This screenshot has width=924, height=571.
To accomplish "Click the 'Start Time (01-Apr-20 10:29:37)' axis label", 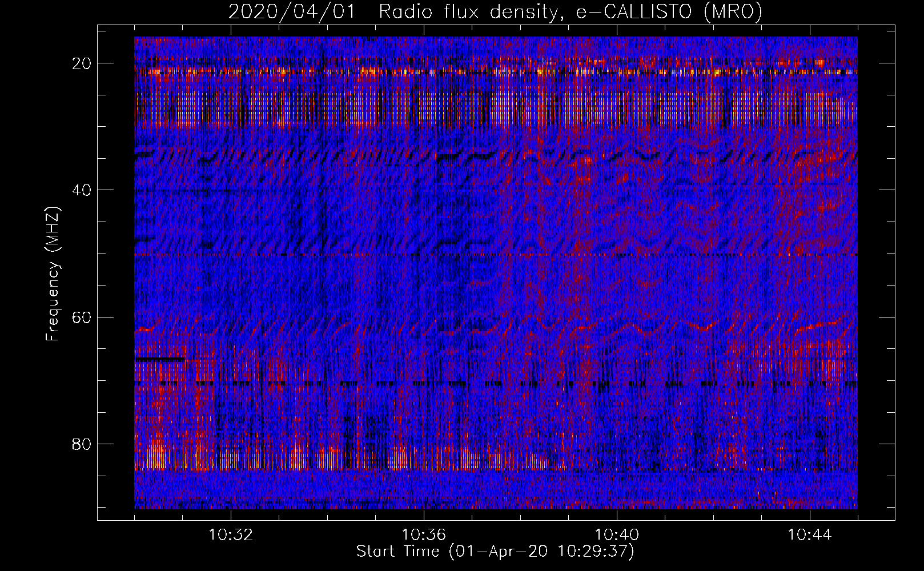I will (x=495, y=552).
